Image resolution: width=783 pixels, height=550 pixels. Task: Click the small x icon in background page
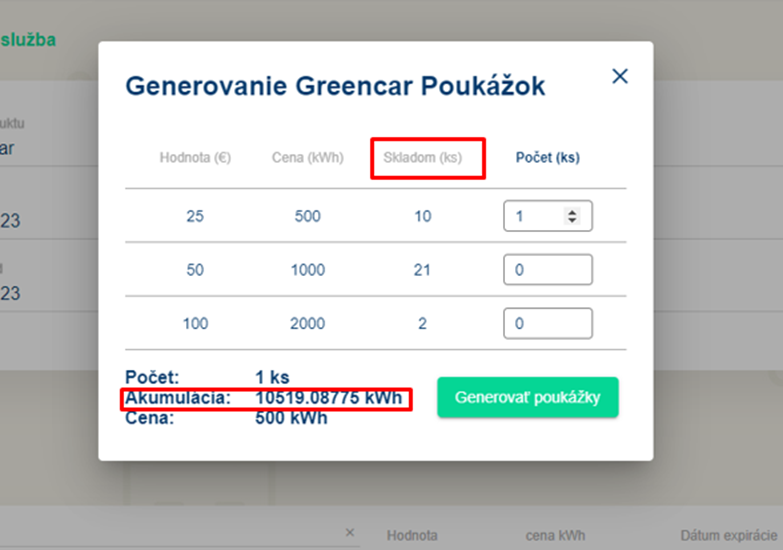pyautogui.click(x=350, y=533)
